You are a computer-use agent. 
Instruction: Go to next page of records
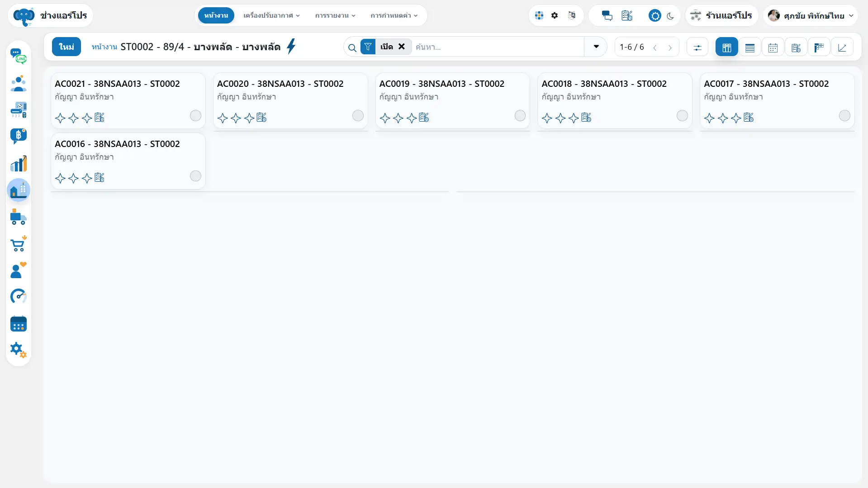(x=670, y=47)
